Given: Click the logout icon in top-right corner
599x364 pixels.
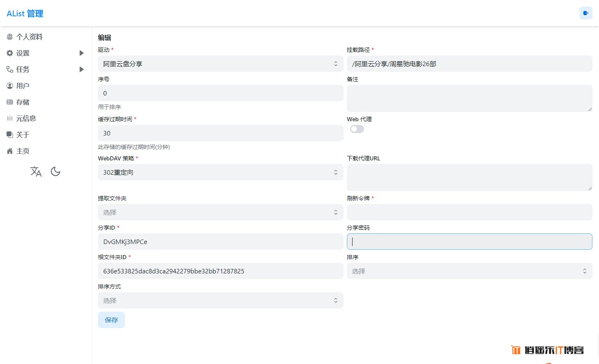Looking at the screenshot, I should (586, 13).
